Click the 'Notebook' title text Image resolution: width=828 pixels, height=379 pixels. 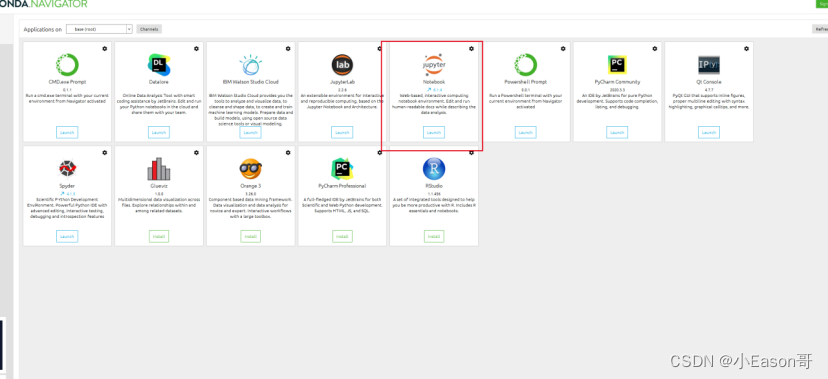pos(434,82)
